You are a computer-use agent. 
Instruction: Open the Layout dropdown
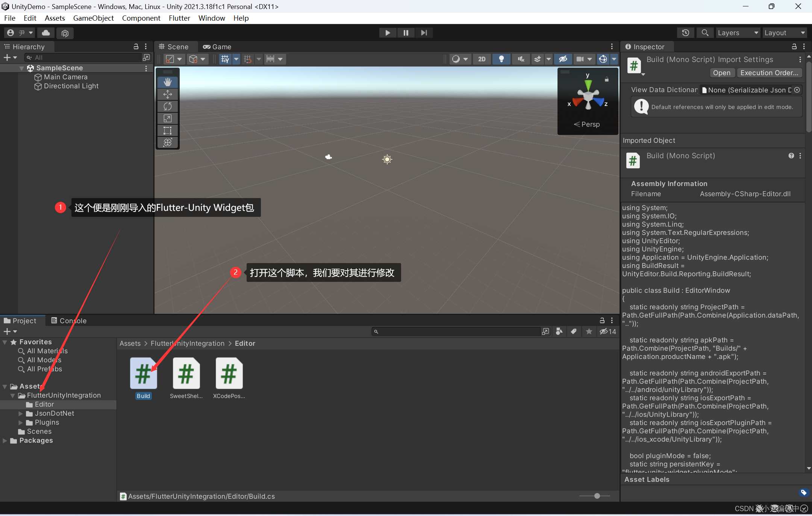[x=785, y=33]
